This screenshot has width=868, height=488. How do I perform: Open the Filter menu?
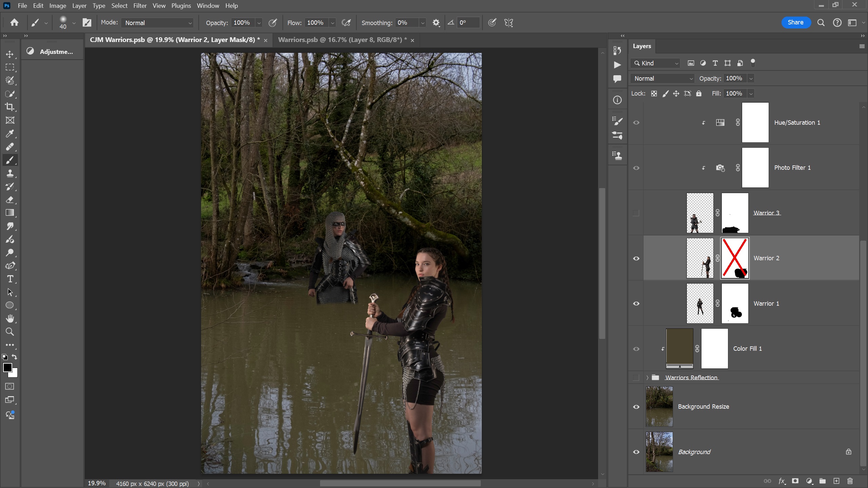tap(140, 6)
